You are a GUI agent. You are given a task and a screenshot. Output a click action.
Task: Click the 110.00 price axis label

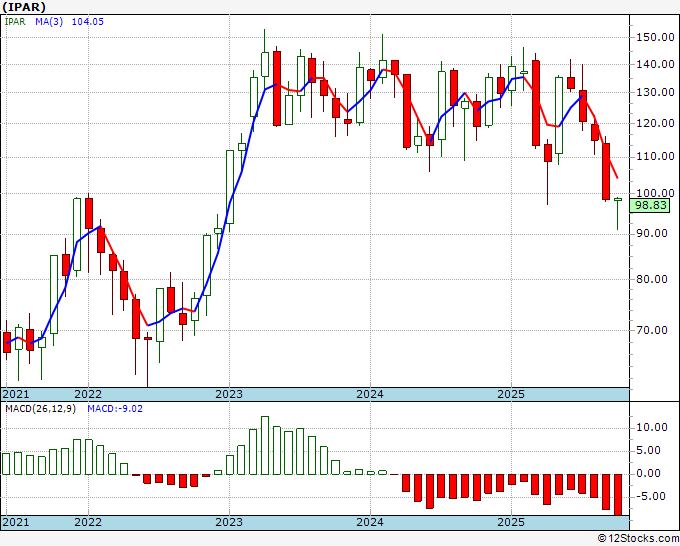(x=655, y=157)
